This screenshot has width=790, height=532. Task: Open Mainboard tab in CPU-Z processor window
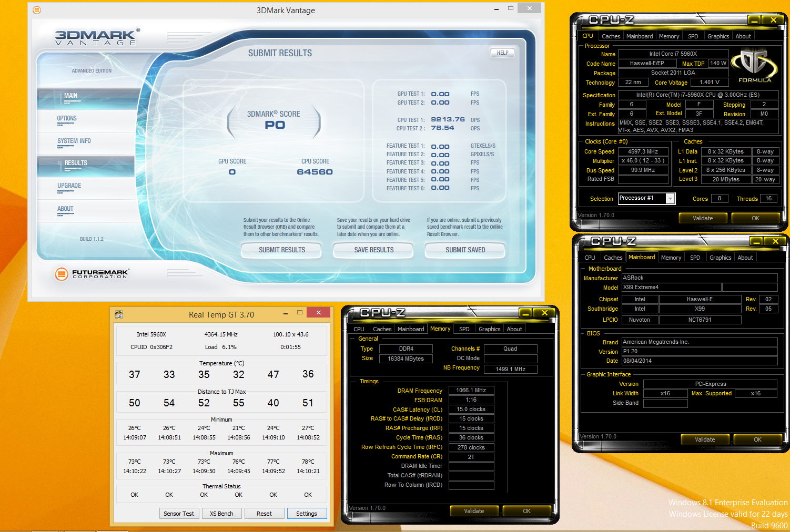coord(640,36)
